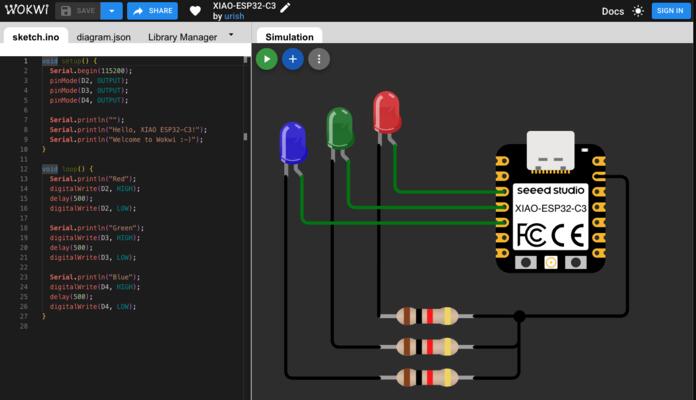The height and width of the screenshot is (400, 696).
Task: Click the Save button
Action: pyautogui.click(x=78, y=11)
